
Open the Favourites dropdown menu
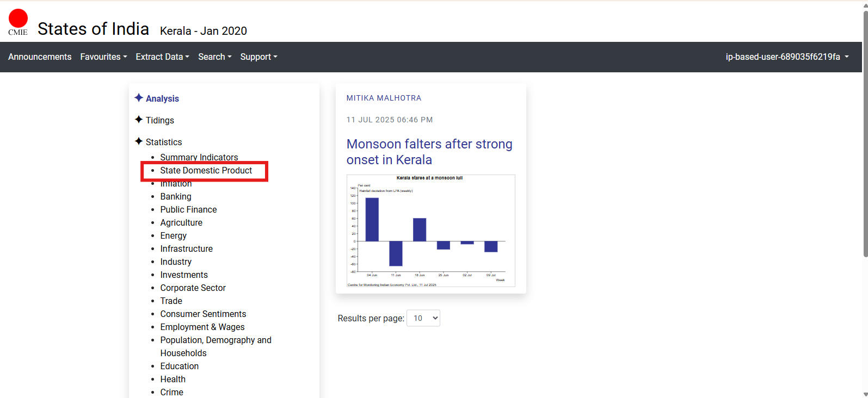103,57
